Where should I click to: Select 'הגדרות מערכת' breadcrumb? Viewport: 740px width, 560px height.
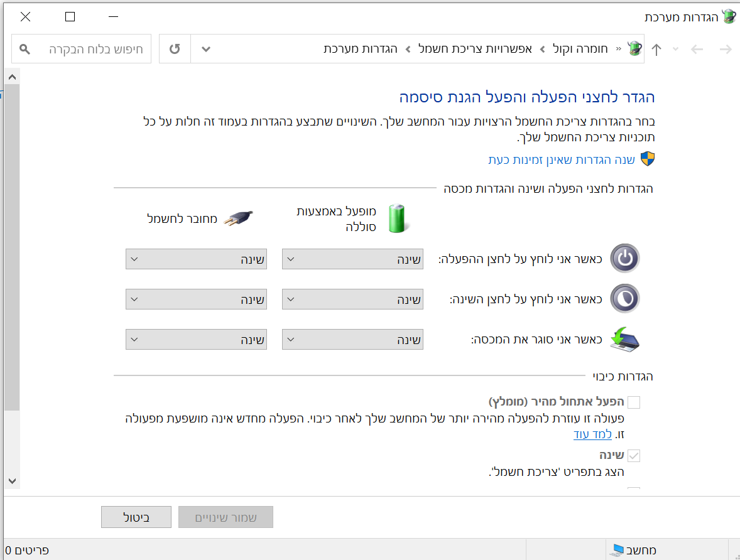(360, 48)
